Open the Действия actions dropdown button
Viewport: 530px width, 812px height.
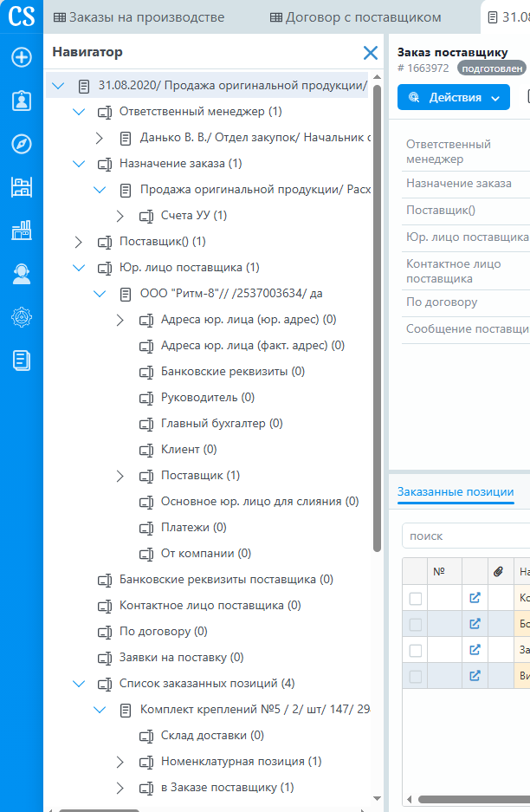(x=453, y=98)
